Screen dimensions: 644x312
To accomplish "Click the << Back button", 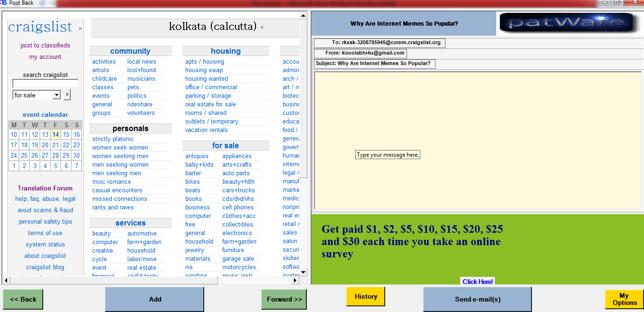I will click(23, 299).
